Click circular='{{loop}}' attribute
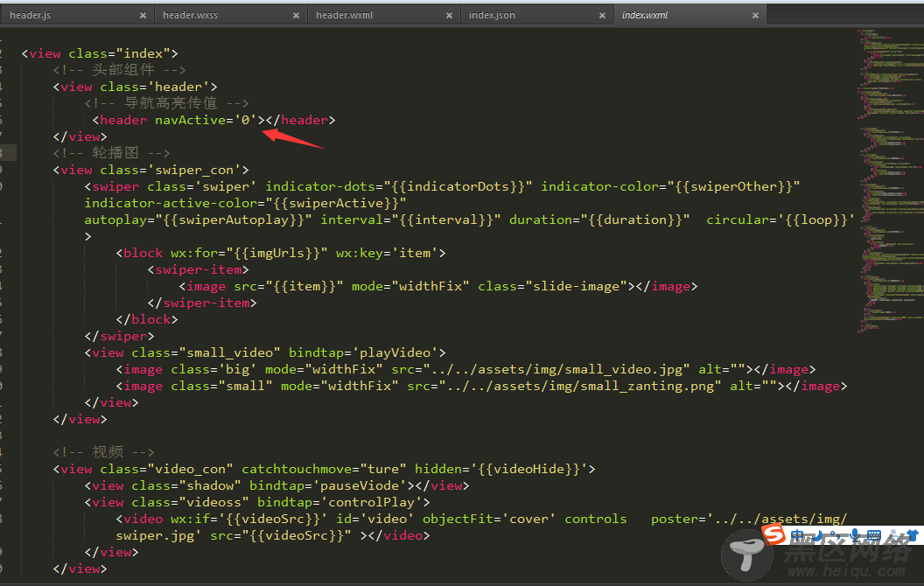924x586 pixels. pos(780,220)
